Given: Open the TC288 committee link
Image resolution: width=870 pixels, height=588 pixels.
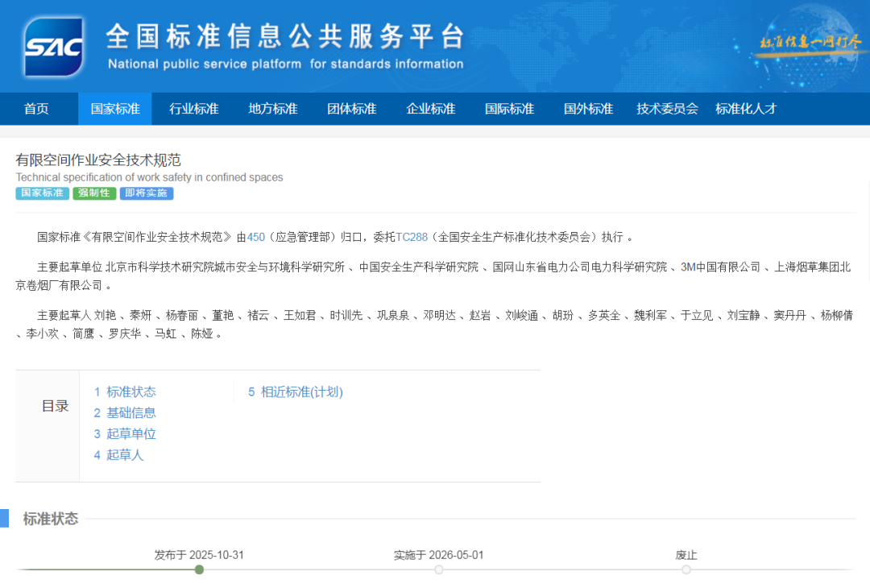Looking at the screenshot, I should (x=412, y=237).
